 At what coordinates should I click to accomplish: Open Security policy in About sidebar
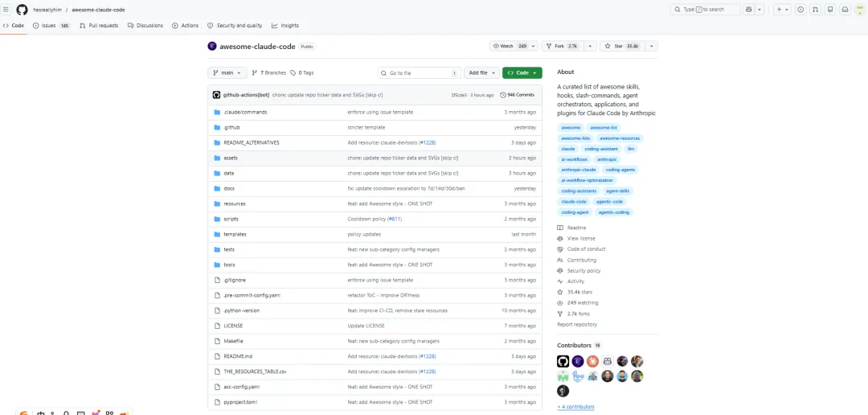click(x=579, y=271)
